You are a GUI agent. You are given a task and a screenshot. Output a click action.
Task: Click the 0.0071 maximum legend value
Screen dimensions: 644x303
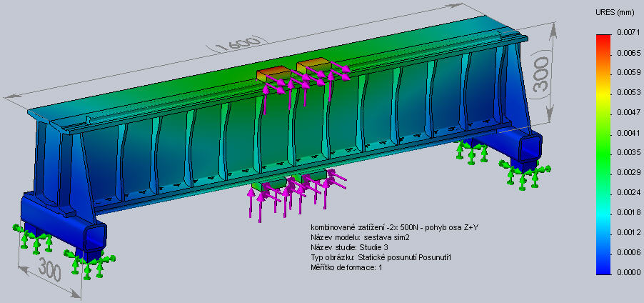coord(629,33)
